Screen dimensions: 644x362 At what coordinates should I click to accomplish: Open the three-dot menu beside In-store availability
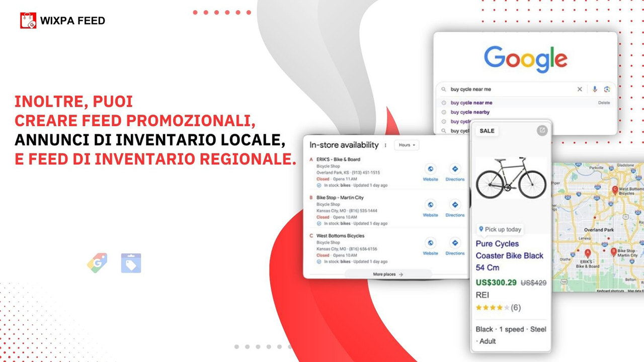pos(385,145)
